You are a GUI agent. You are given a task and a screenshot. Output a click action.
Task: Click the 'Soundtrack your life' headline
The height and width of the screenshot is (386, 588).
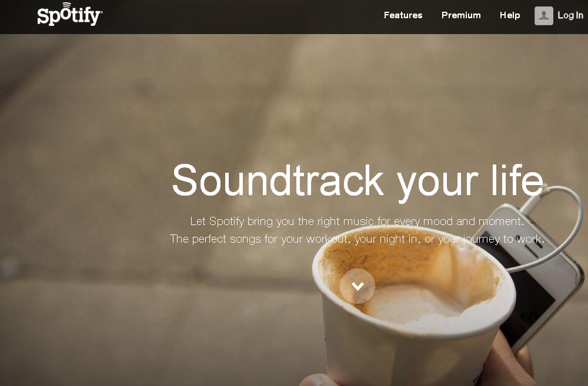pyautogui.click(x=358, y=181)
